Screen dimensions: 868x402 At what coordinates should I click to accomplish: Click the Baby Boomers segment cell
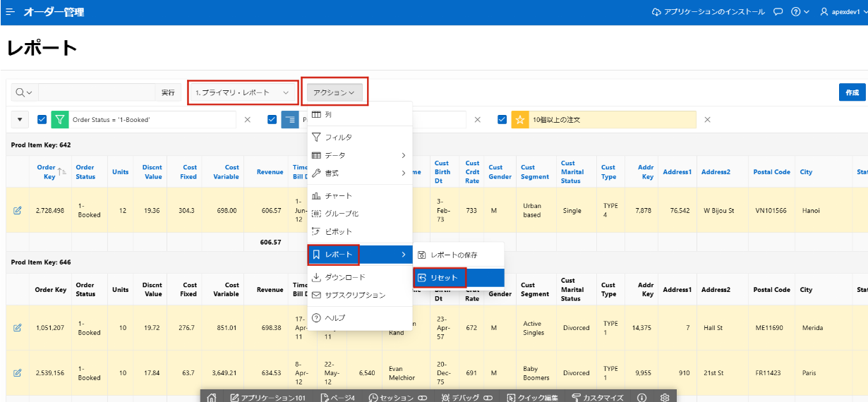point(535,372)
